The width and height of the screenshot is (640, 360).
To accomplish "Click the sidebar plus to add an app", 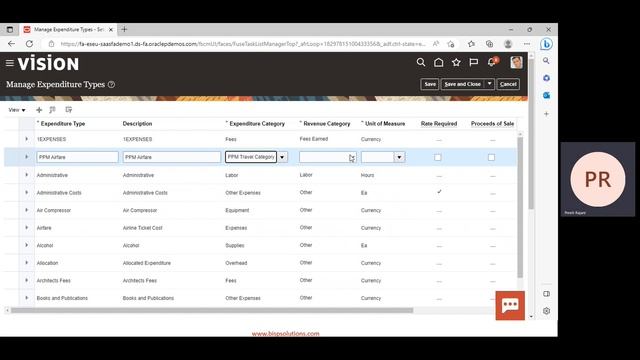I will click(x=546, y=114).
